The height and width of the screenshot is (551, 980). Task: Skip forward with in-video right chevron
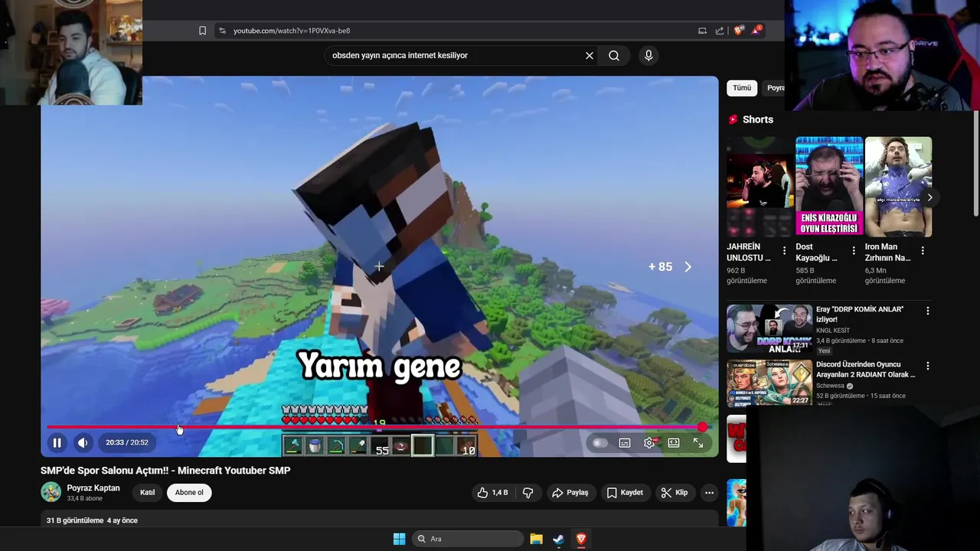point(688,266)
